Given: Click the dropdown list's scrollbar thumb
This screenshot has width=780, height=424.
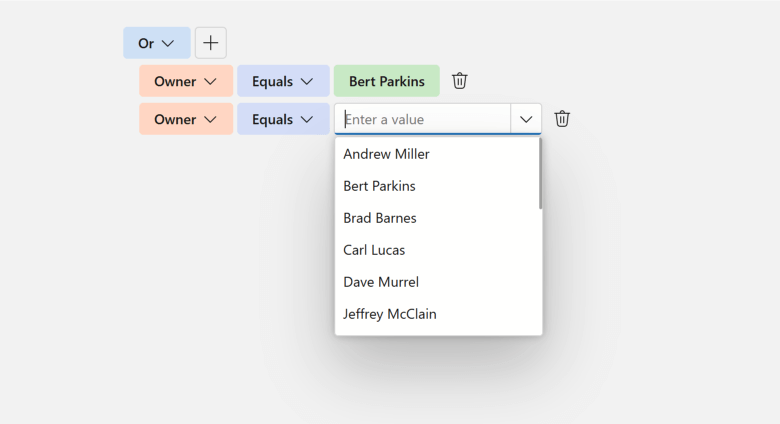Looking at the screenshot, I should coord(540,174).
